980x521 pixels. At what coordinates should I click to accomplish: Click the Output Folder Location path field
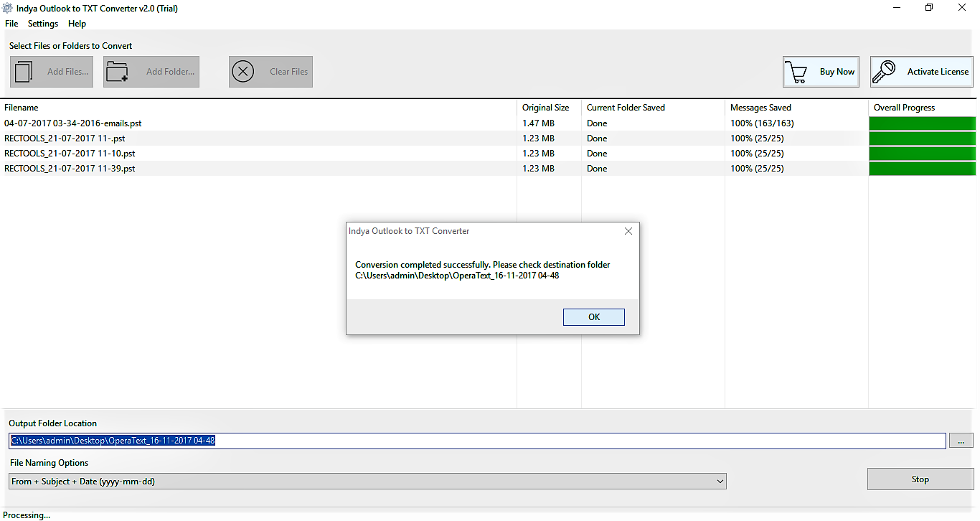(x=477, y=441)
